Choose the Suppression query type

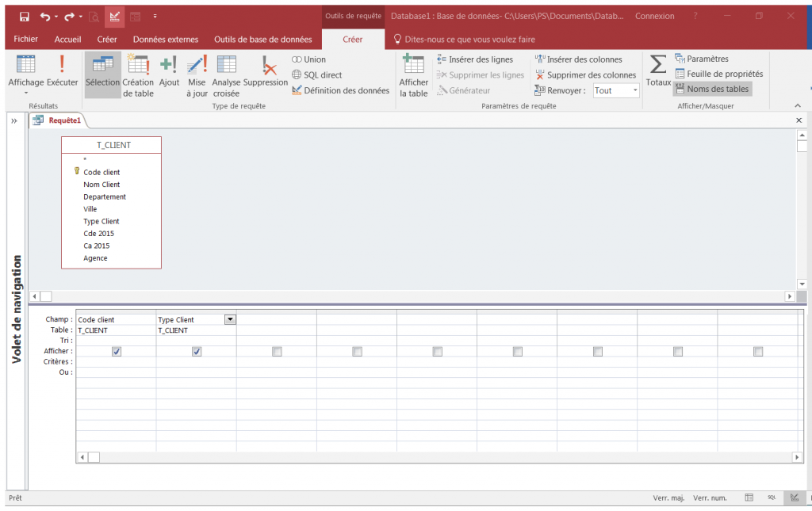click(x=266, y=71)
